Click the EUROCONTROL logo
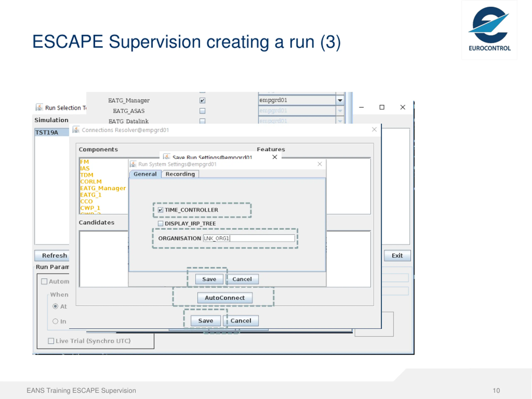The image size is (532, 399). pos(489,29)
